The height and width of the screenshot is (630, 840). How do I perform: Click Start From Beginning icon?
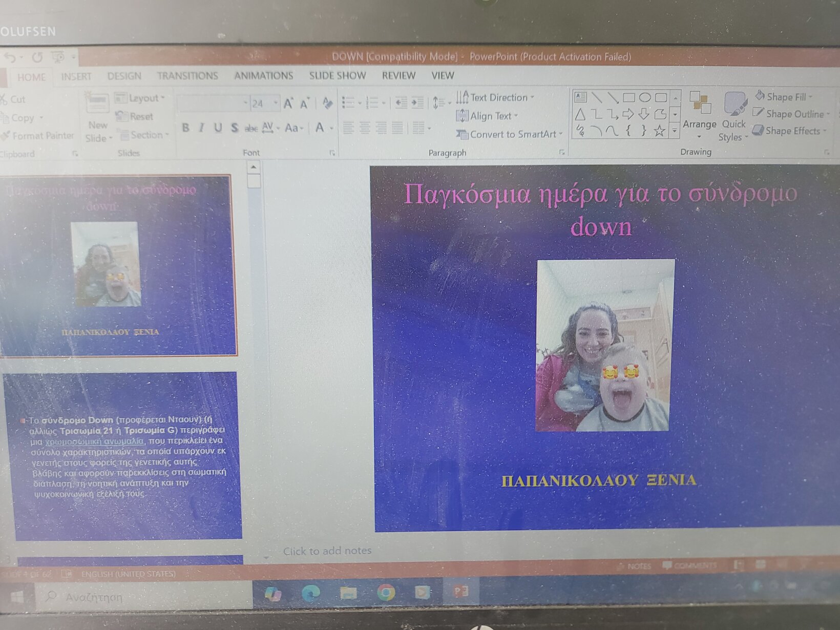pyautogui.click(x=58, y=57)
